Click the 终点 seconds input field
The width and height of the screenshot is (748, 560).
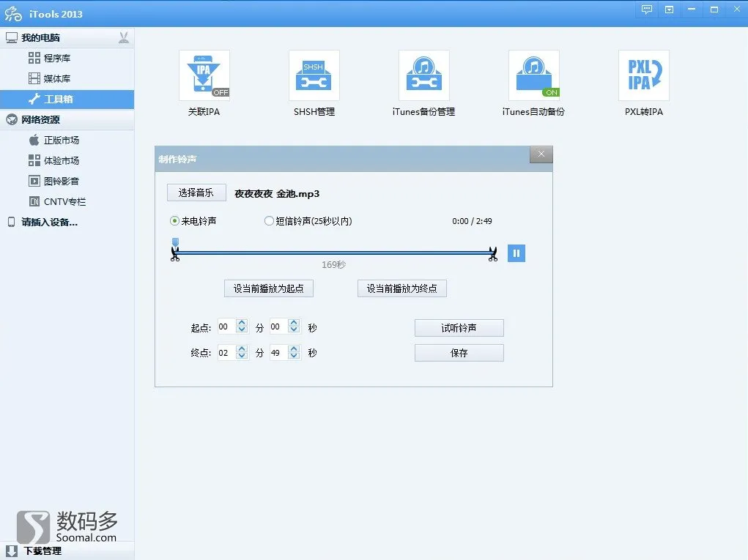(x=279, y=353)
